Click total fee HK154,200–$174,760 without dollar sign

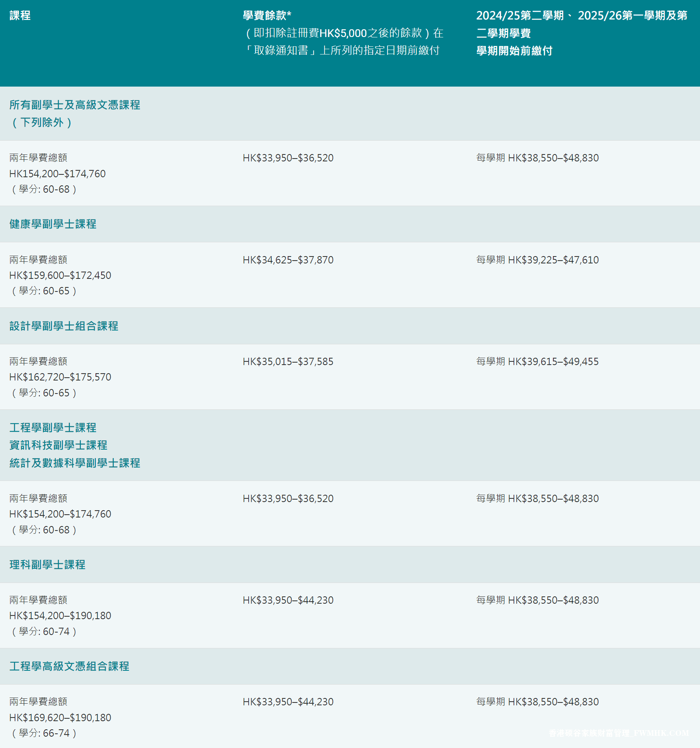click(57, 174)
